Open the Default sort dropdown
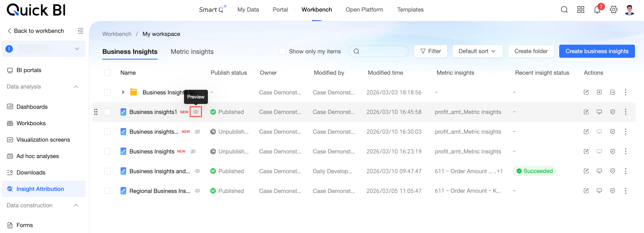This screenshot has width=644, height=233. (477, 51)
